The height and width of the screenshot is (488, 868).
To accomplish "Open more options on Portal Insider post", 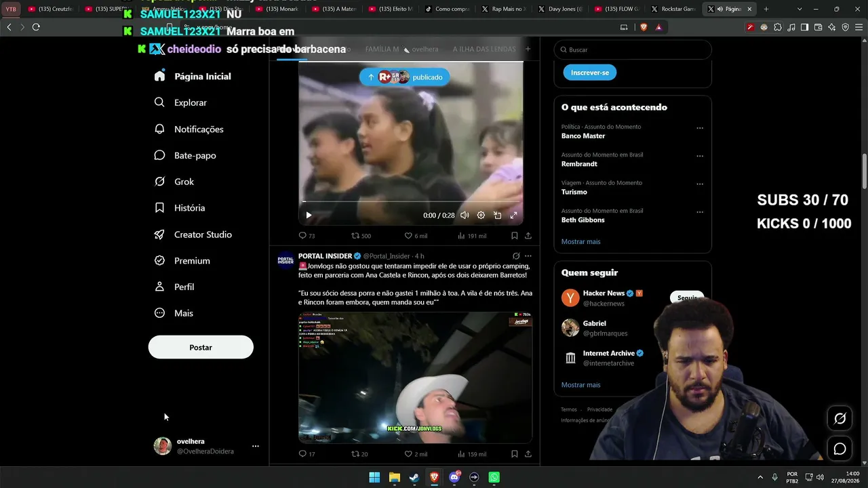I will (528, 256).
